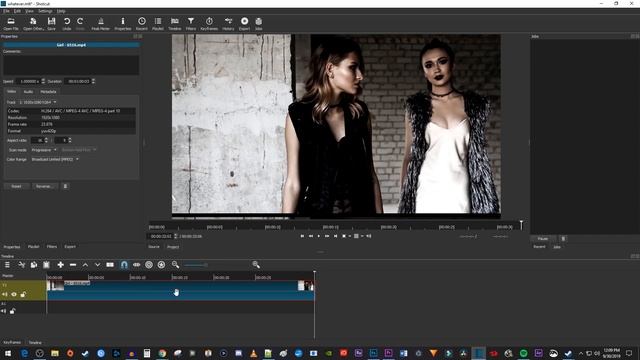Open the File menu
This screenshot has width=640, height=360.
tap(6, 11)
